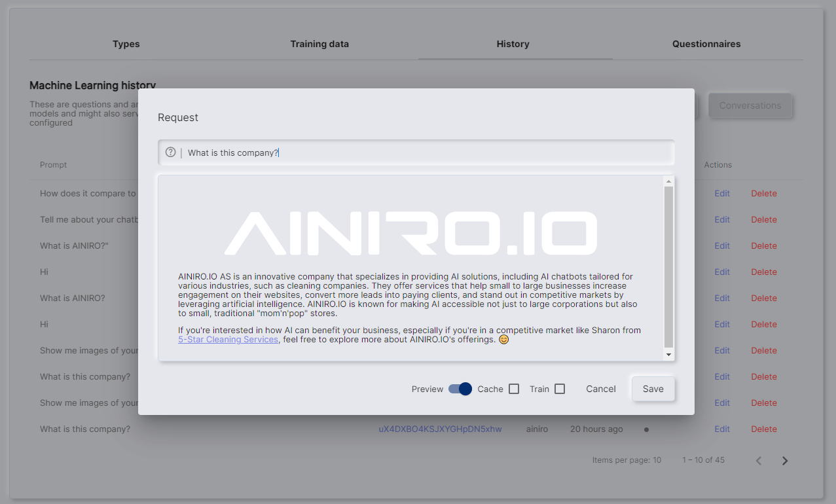836x504 pixels.
Task: Switch to the Types tab
Action: (126, 45)
